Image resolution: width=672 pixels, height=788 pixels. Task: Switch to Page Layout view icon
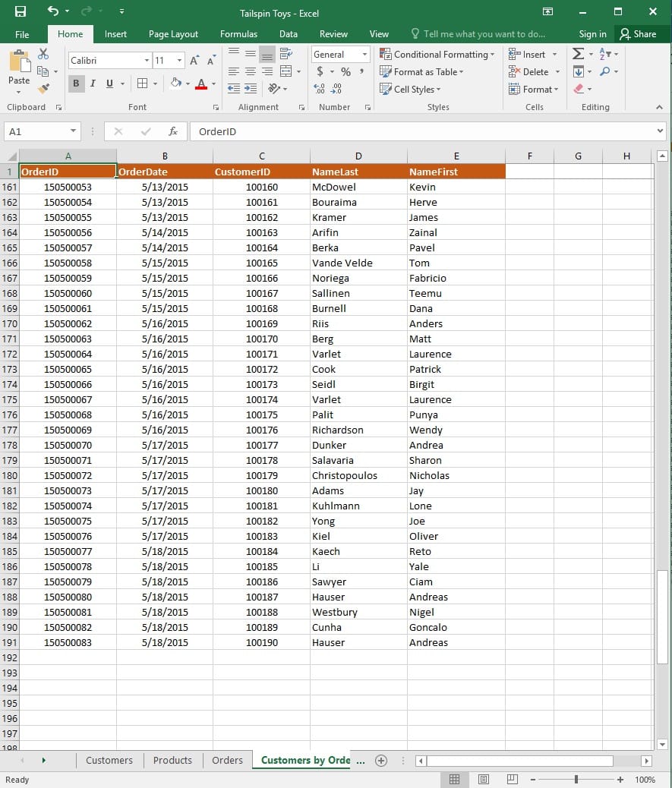(484, 780)
